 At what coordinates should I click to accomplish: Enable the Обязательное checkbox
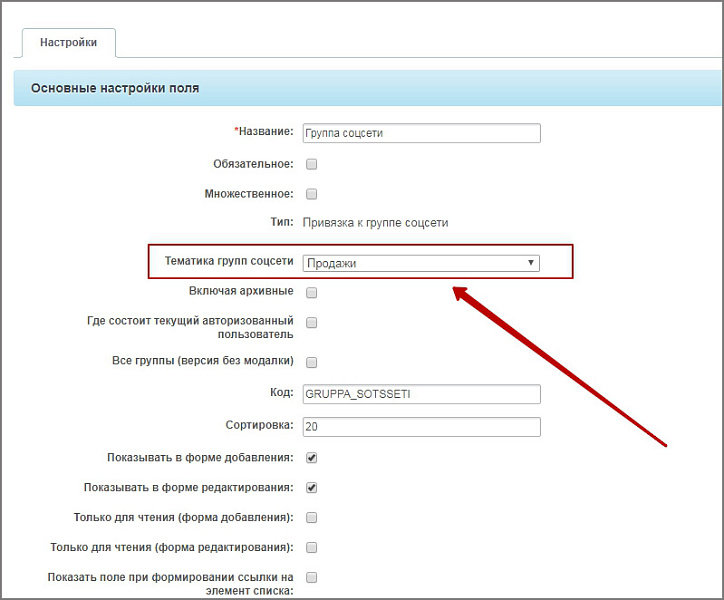tap(312, 164)
